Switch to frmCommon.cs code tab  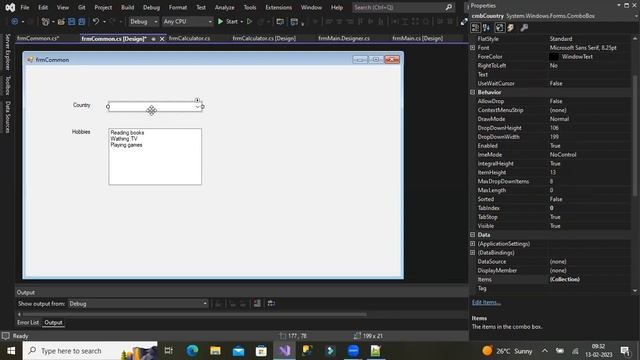tap(38, 38)
